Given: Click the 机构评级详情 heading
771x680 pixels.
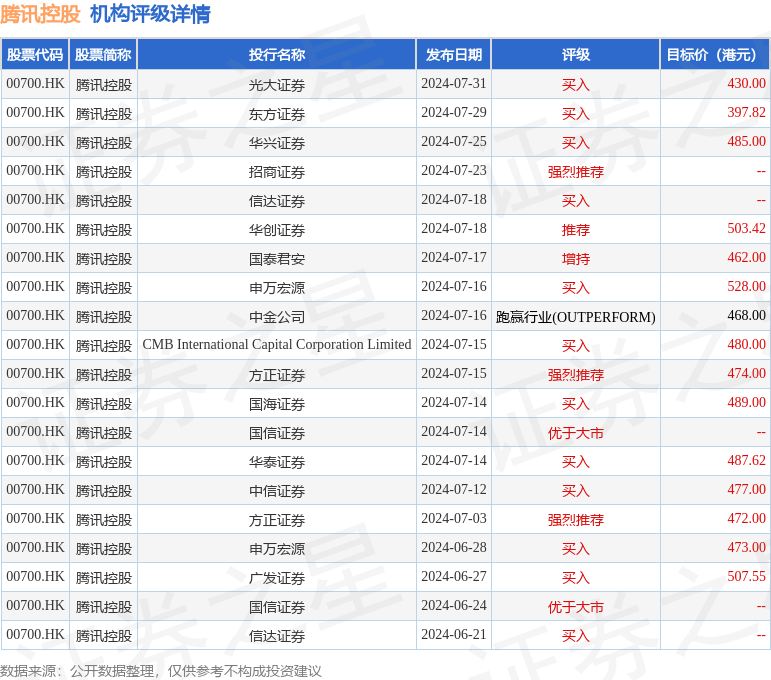Looking at the screenshot, I should coord(150,14).
